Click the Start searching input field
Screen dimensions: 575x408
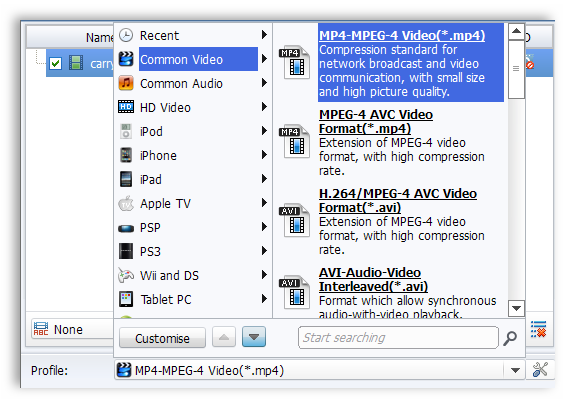398,338
